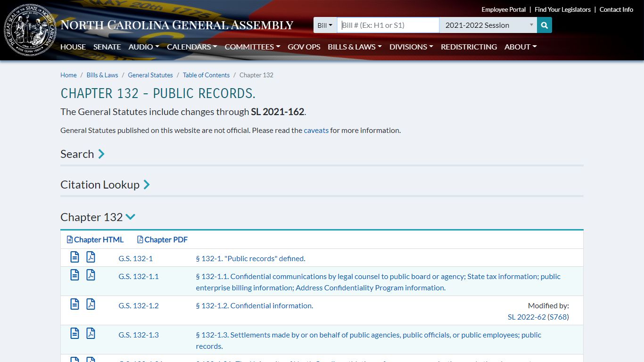Click the 'Modified by:' label
This screenshot has height=362, width=644.
coord(548,305)
